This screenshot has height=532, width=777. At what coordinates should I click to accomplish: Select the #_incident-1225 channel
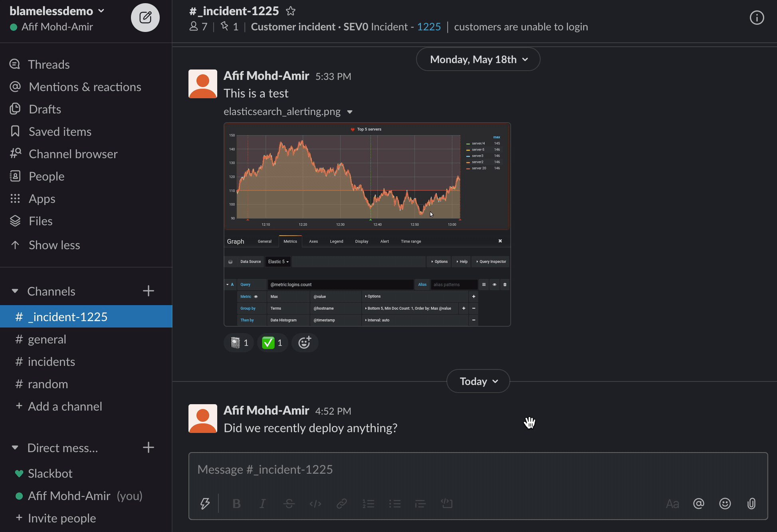point(86,317)
